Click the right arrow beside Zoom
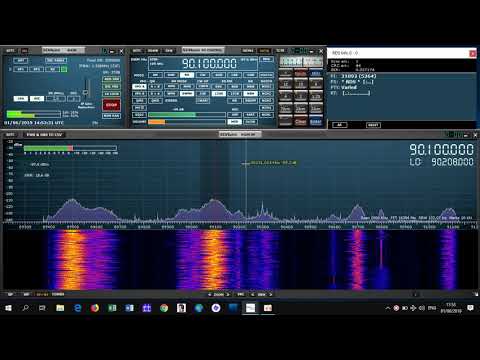480x360 pixels. pyautogui.click(x=228, y=295)
